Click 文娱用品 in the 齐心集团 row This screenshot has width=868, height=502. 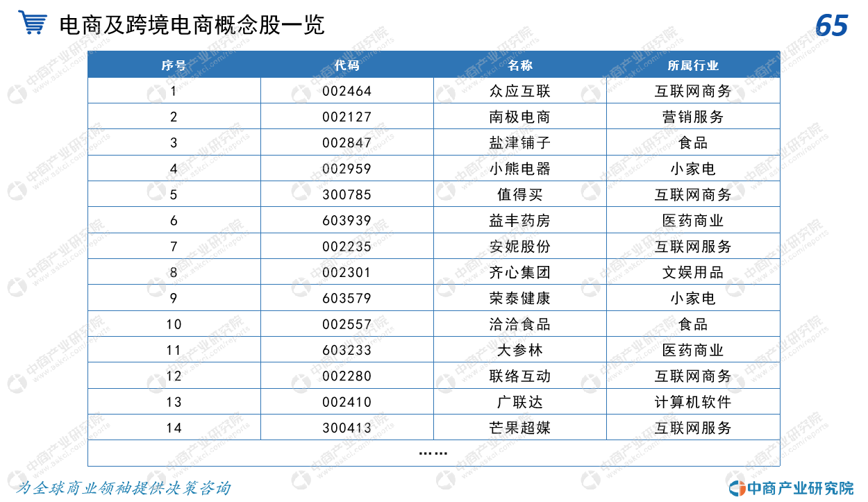point(693,272)
